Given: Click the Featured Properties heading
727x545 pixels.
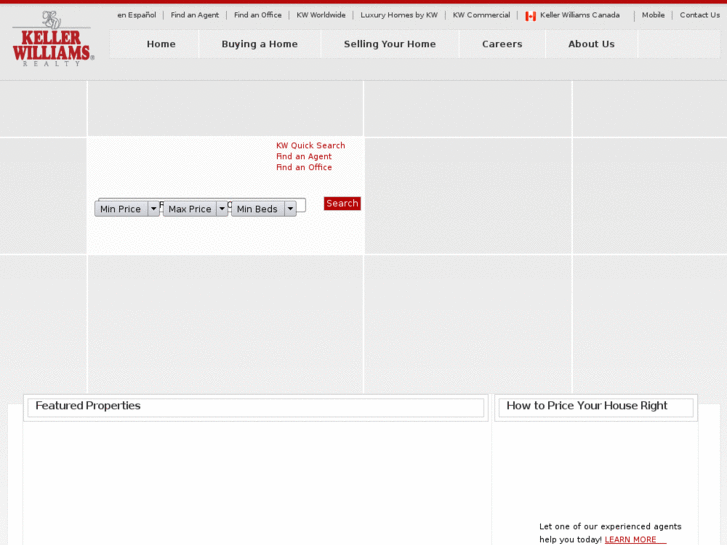Looking at the screenshot, I should point(88,405).
